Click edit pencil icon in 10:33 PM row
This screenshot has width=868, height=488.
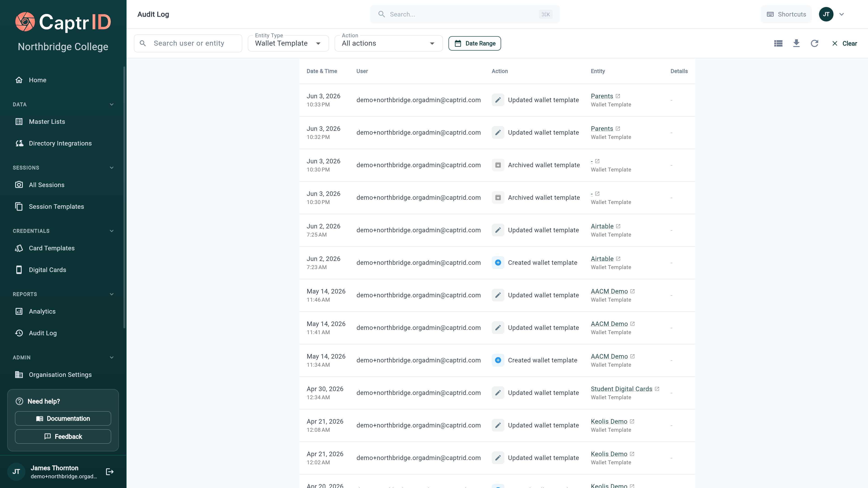coord(498,100)
